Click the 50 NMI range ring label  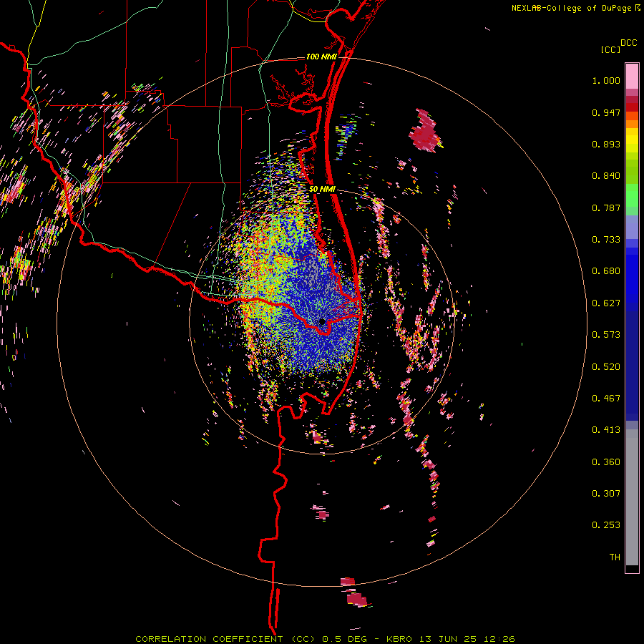coord(323,190)
